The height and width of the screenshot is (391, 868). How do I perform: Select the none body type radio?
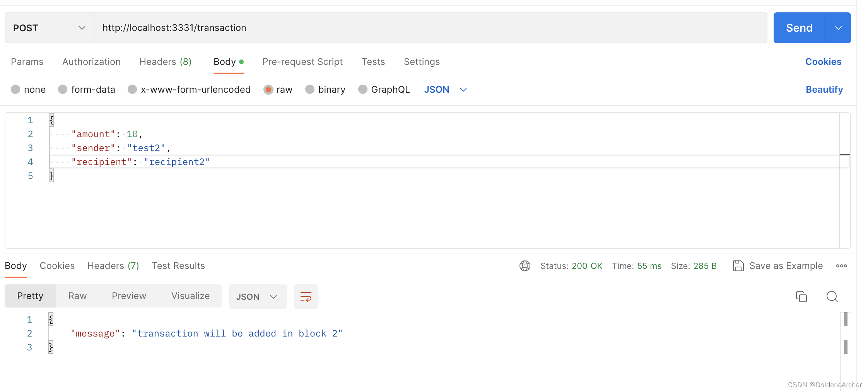[15, 90]
